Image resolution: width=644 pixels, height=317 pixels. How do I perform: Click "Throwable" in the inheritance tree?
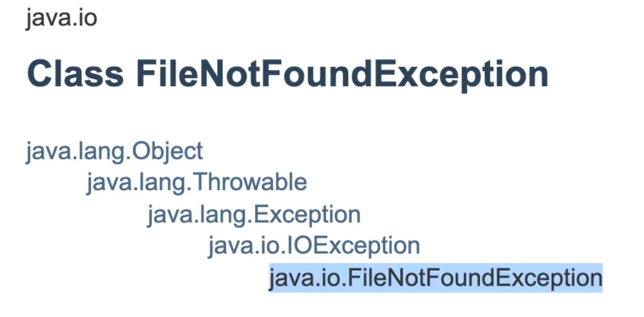pyautogui.click(x=250, y=182)
